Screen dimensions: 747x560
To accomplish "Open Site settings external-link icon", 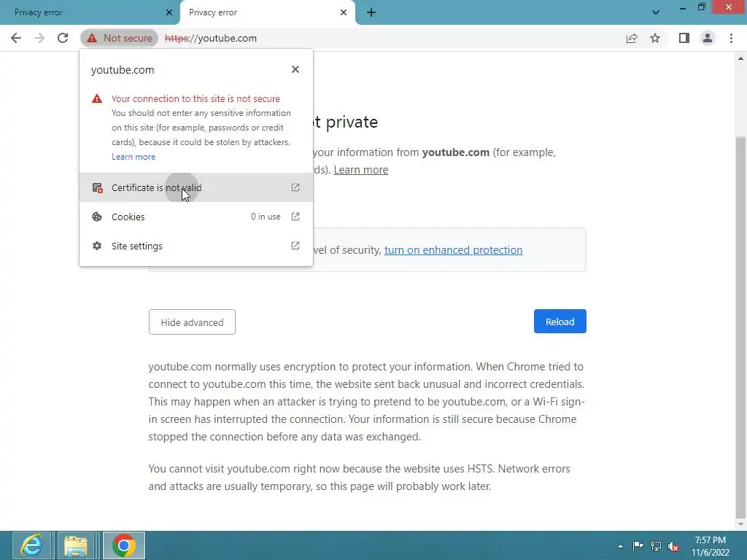I will [x=295, y=246].
